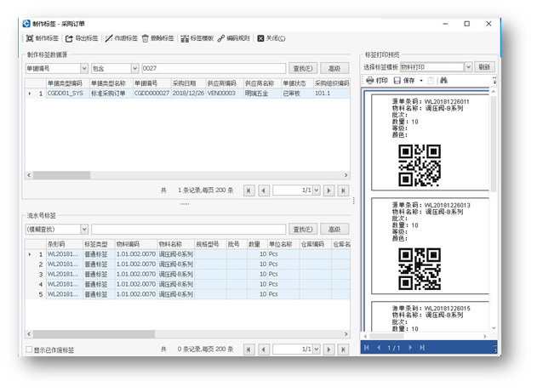
Task: Click the app icon in title bar
Action: [x=26, y=24]
